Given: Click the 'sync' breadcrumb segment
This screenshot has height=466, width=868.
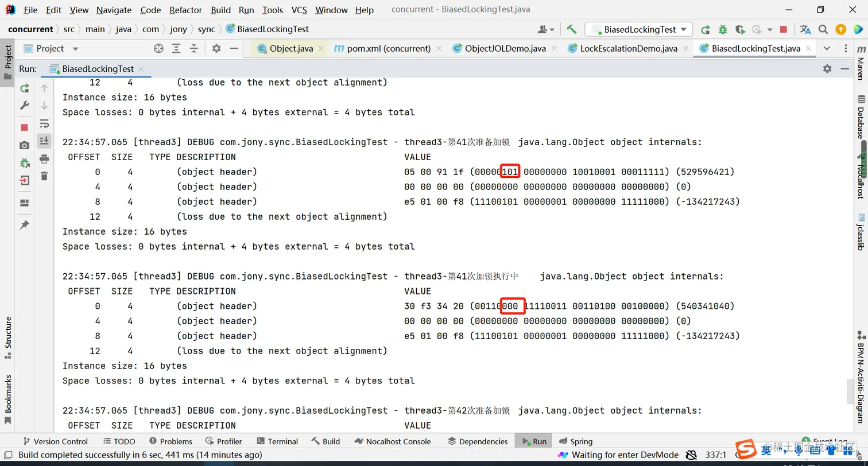Looking at the screenshot, I should tap(206, 29).
